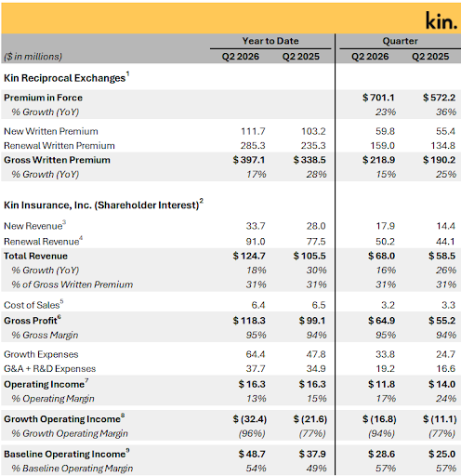461x476 pixels.
Task: Click the $ (32.4) Growth Operating Income value
Action: point(250,419)
